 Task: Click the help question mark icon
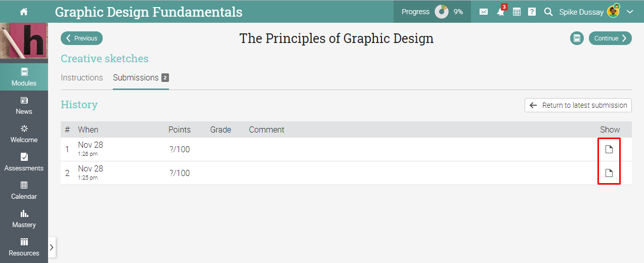pos(532,12)
